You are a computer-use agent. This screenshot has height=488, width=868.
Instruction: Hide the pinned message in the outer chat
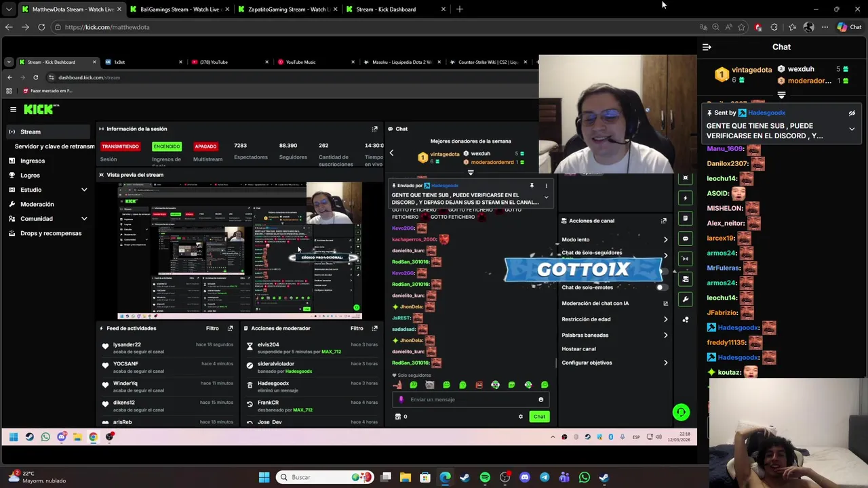click(x=852, y=113)
